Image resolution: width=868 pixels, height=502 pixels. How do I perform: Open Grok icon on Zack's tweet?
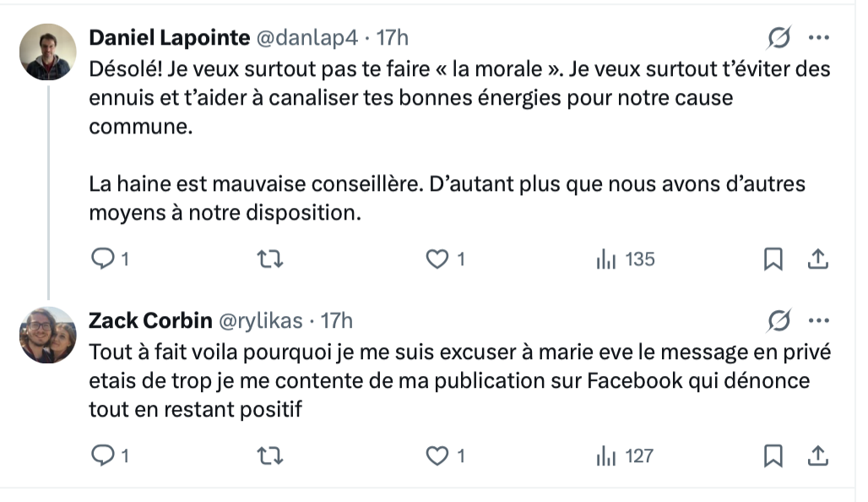coord(778,321)
